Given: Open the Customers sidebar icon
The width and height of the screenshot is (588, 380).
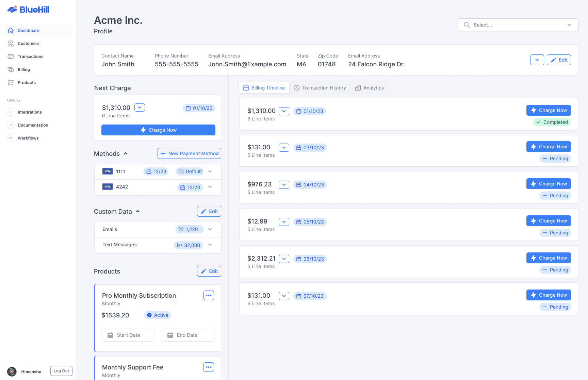Looking at the screenshot, I should click(x=11, y=44).
